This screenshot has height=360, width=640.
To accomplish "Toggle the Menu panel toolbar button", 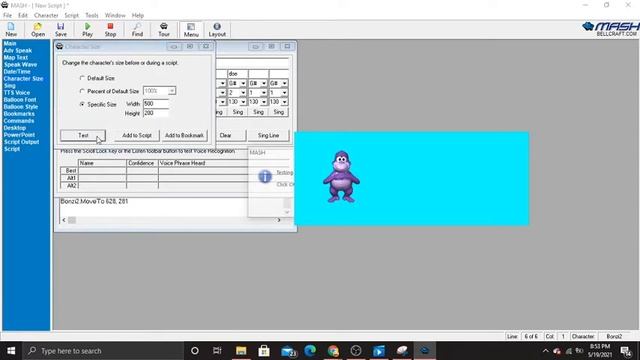I will tap(191, 30).
